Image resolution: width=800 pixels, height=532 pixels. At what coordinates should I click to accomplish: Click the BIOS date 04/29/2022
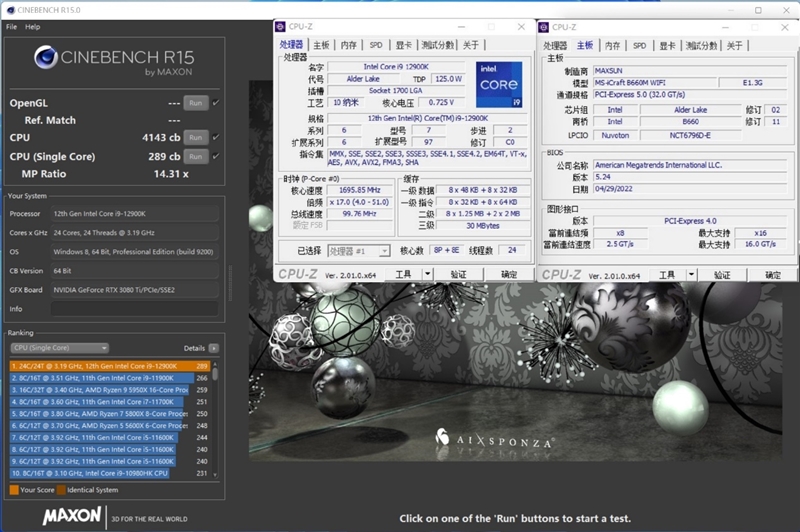[x=613, y=189]
